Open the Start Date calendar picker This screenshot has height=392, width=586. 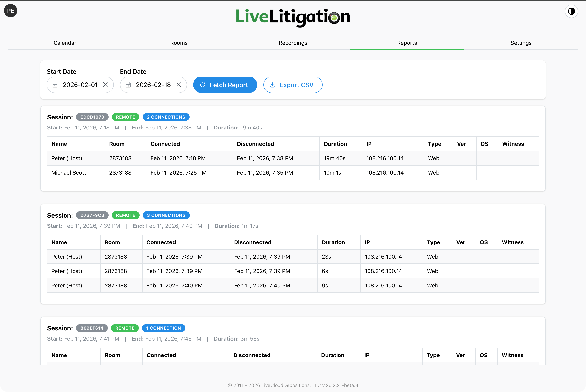pos(55,85)
